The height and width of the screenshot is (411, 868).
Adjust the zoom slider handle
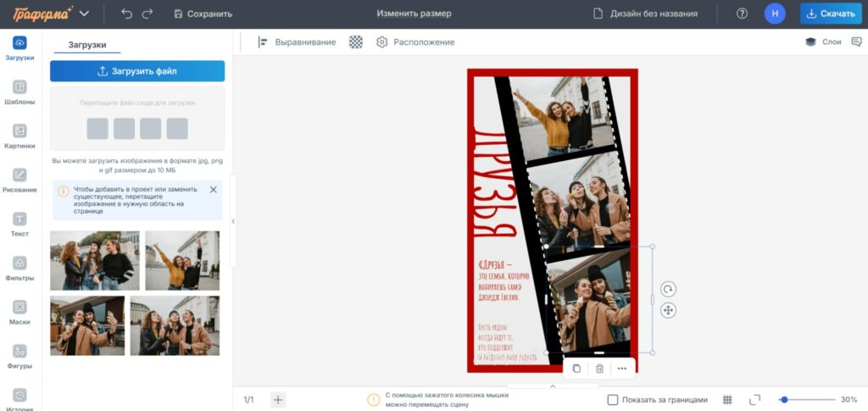pyautogui.click(x=784, y=399)
